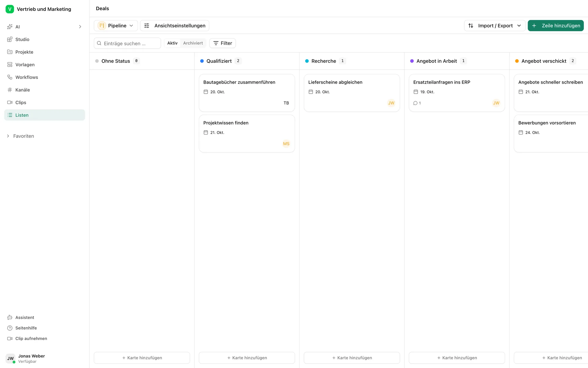Click the Ansichtseinstellungen sliders icon
The height and width of the screenshot is (368, 588).
click(x=147, y=26)
